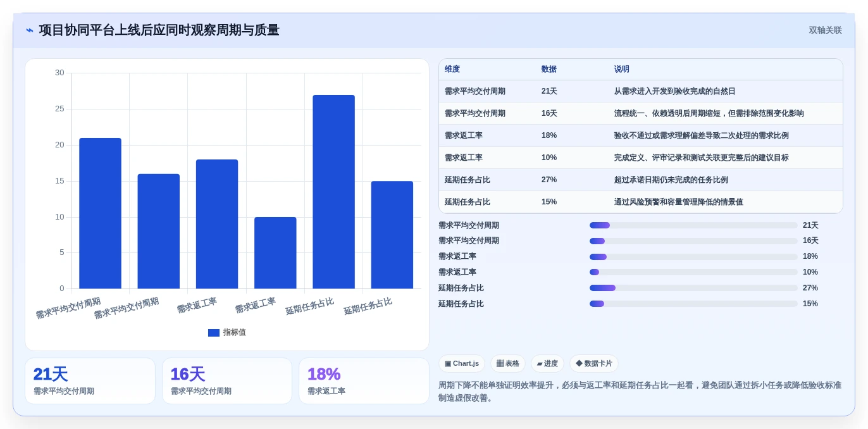The width and height of the screenshot is (868, 429).
Task: Click the y-axis label 30
Action: pyautogui.click(x=59, y=73)
